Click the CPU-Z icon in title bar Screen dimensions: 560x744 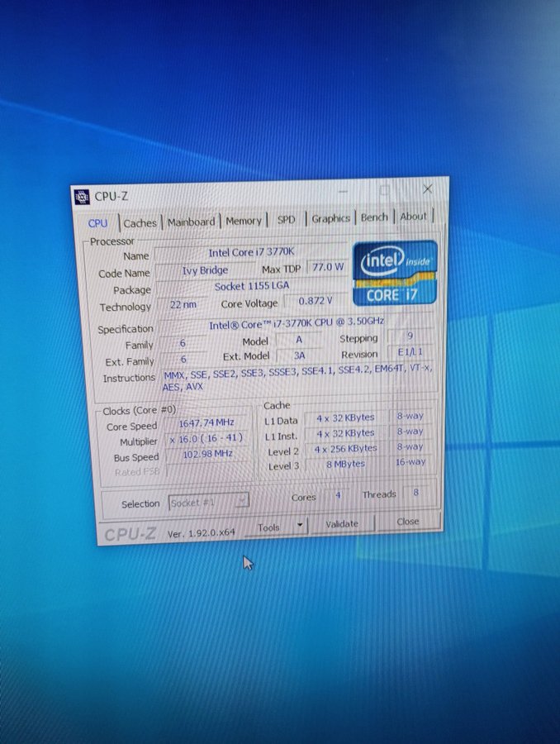pyautogui.click(x=82, y=197)
